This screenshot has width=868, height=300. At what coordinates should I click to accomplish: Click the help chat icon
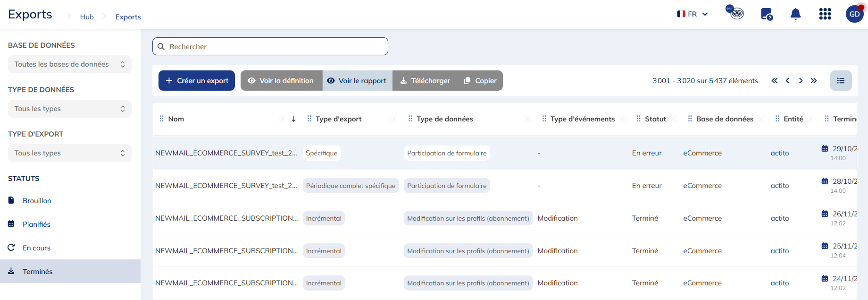coord(766,14)
